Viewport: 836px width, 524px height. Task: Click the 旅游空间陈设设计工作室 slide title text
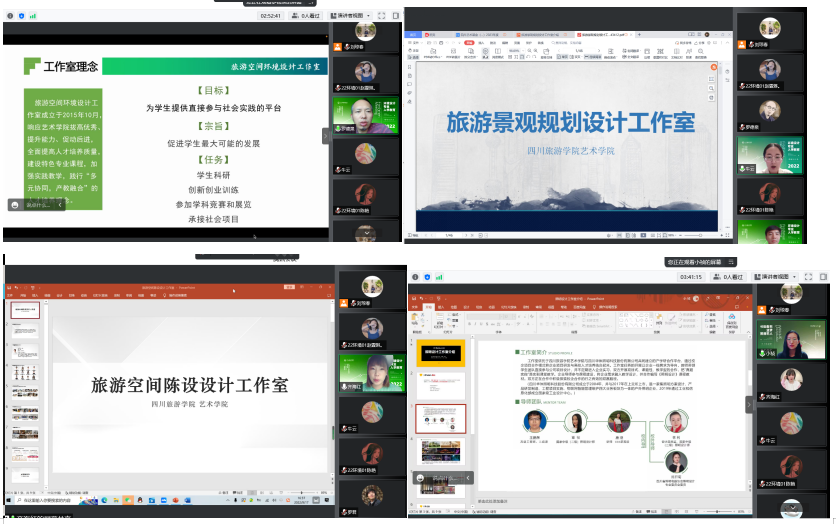(189, 385)
